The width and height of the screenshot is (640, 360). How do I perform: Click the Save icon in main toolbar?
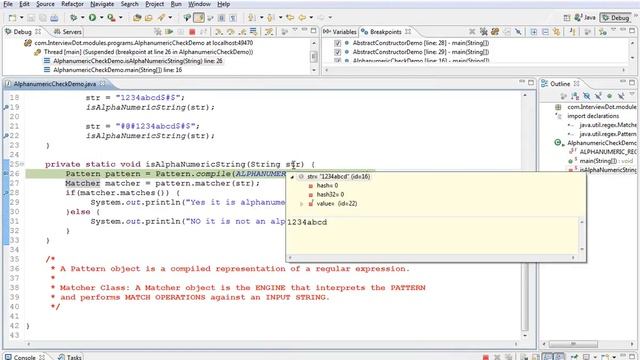pos(31,18)
